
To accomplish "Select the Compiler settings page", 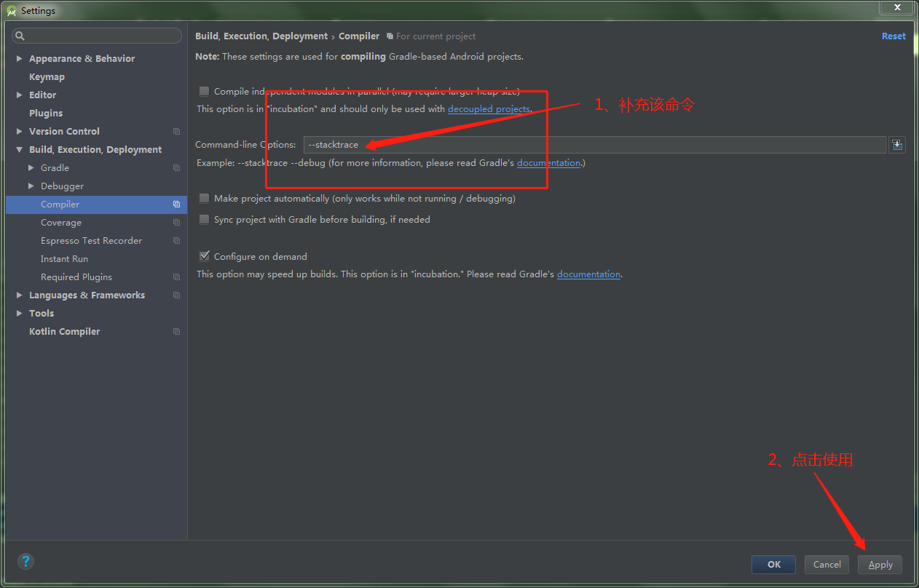I will (96, 204).
